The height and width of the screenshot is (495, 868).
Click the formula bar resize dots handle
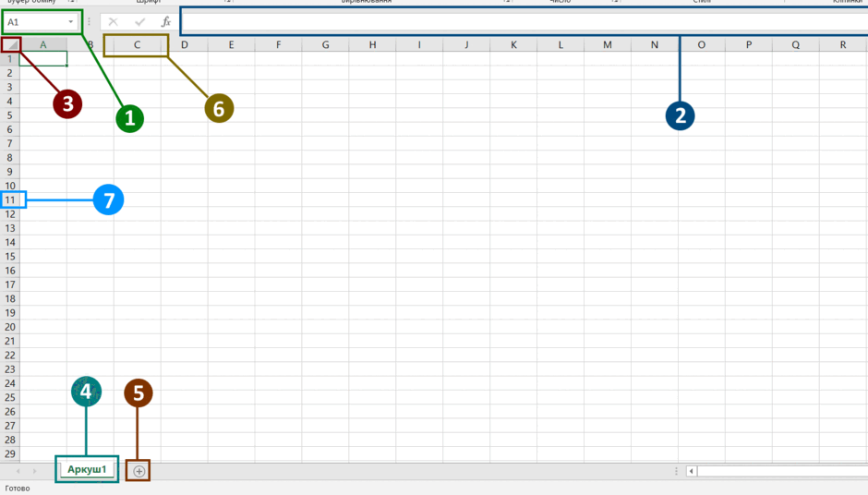(x=89, y=22)
